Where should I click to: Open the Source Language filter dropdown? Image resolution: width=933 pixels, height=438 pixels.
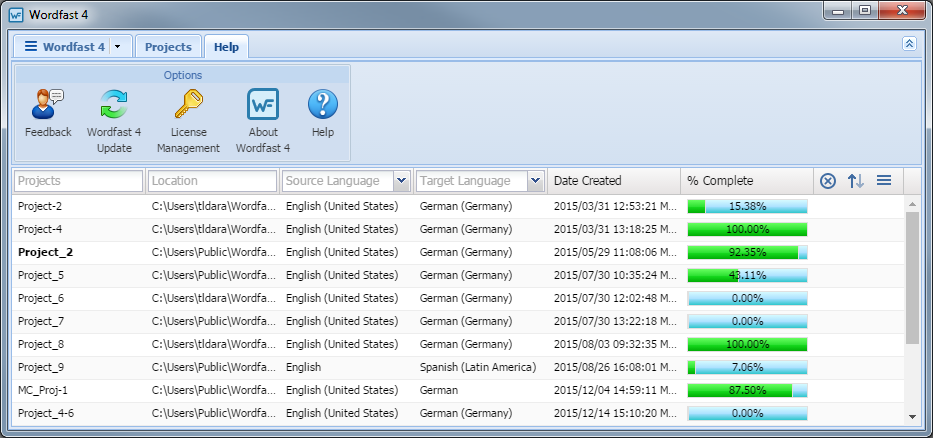[402, 181]
